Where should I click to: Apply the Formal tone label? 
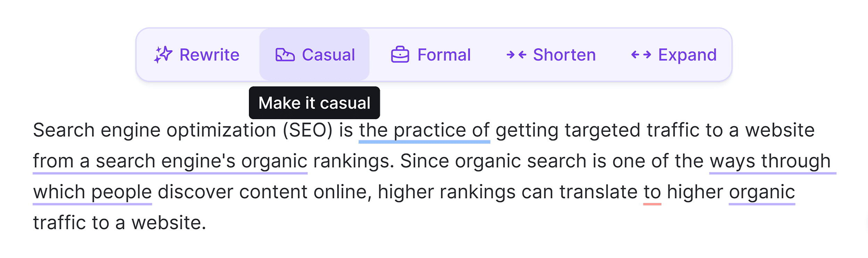pos(444,55)
